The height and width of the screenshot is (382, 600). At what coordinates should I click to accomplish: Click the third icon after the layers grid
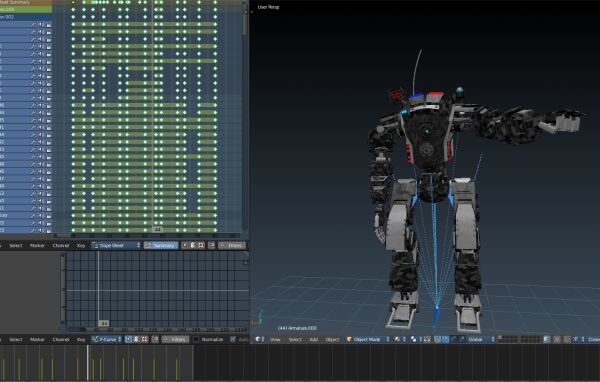(x=567, y=340)
